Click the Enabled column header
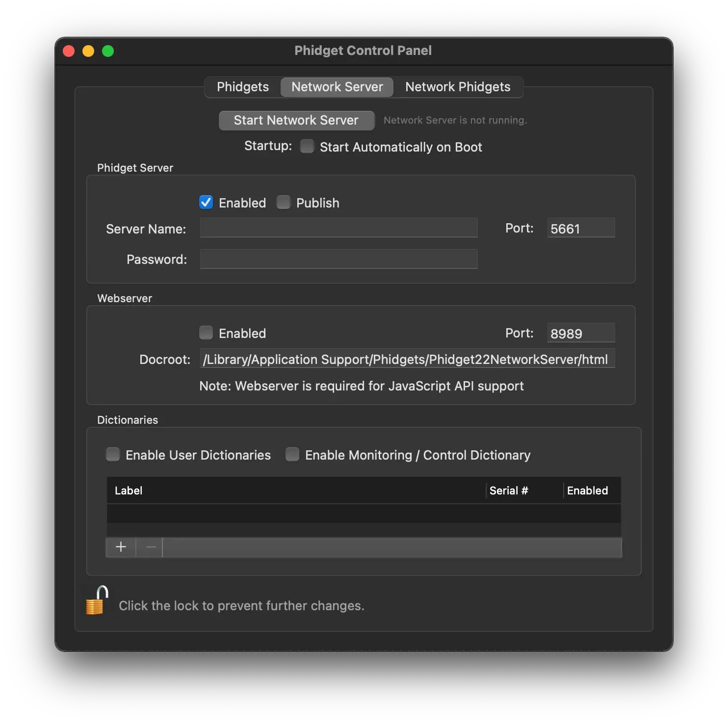This screenshot has width=728, height=724. [x=592, y=491]
